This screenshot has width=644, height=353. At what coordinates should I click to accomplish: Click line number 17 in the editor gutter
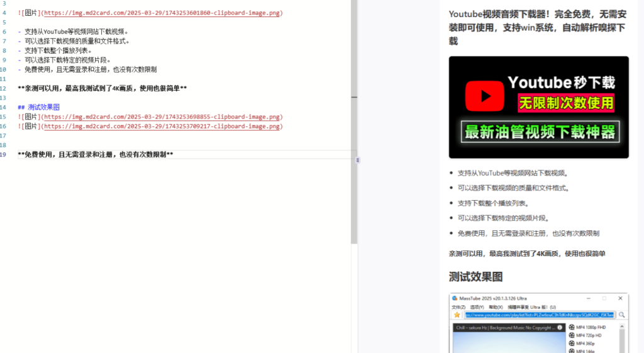pyautogui.click(x=3, y=136)
